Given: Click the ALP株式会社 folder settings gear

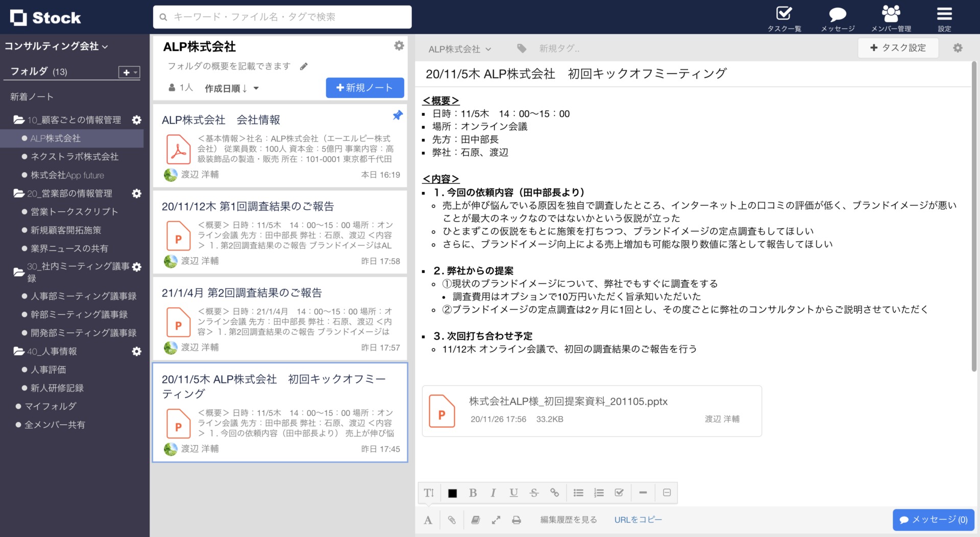Looking at the screenshot, I should [399, 46].
